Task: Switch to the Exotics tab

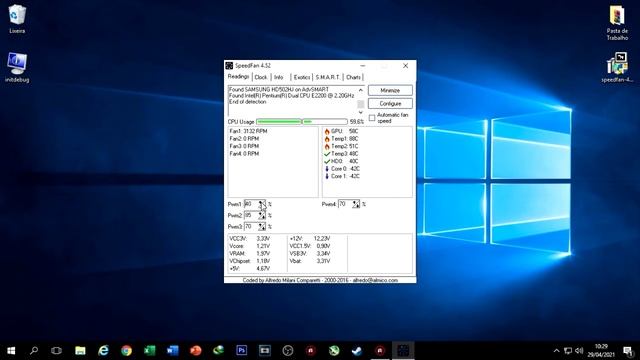Action: tap(302, 77)
